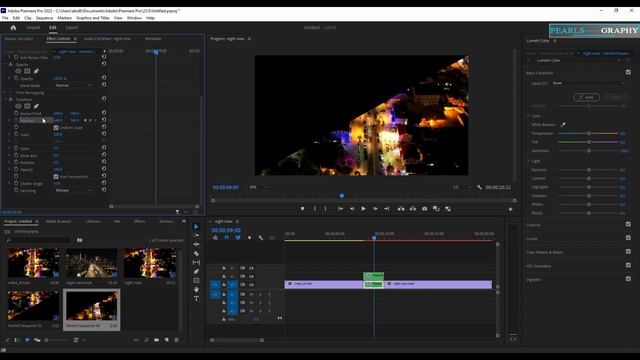Open Input LUT dropdown in Lumetri
The image size is (640, 360).
pyautogui.click(x=588, y=83)
